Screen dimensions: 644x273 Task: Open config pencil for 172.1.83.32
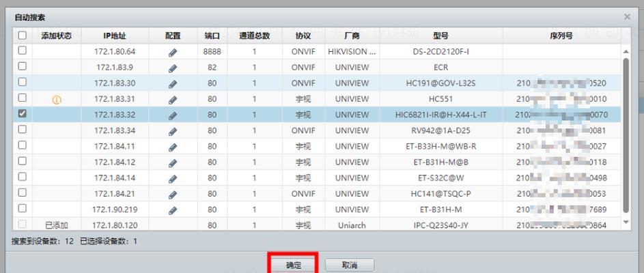click(173, 115)
